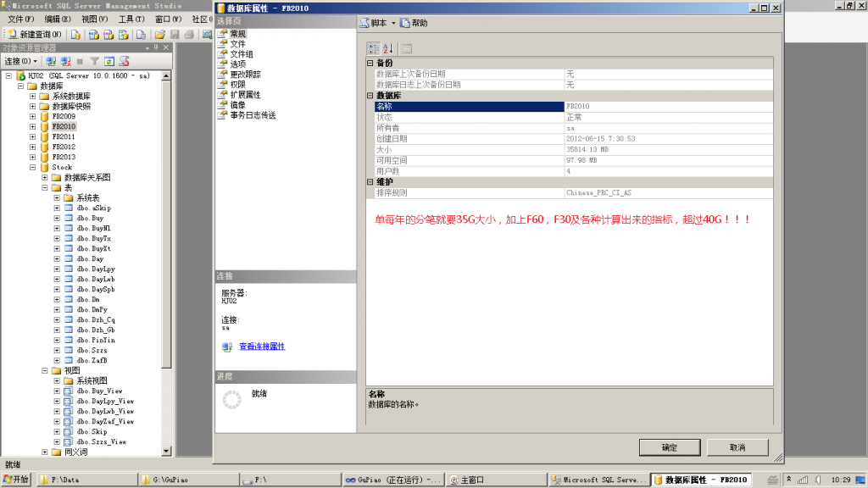The width and height of the screenshot is (868, 488).
Task: Click the Print icon in main toolbar
Action: coord(189,34)
